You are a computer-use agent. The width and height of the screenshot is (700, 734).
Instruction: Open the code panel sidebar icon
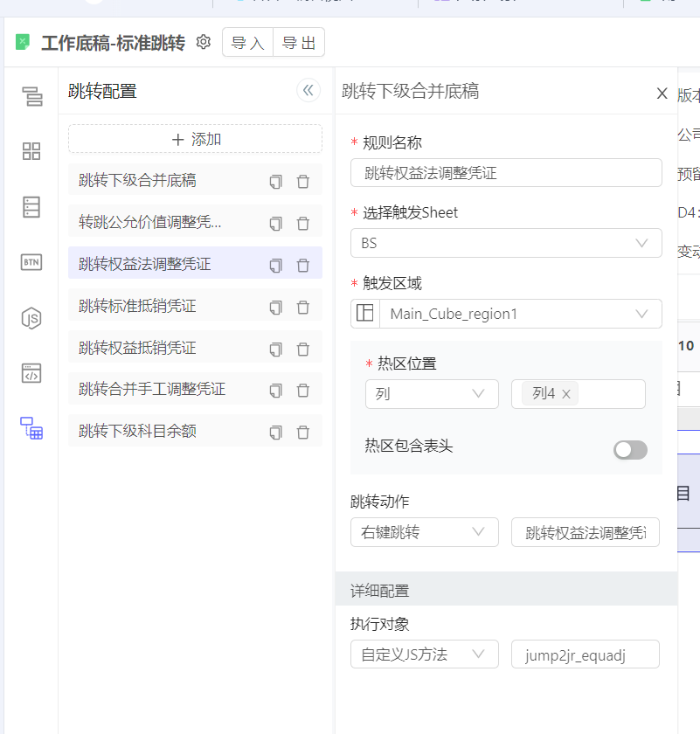click(x=31, y=373)
